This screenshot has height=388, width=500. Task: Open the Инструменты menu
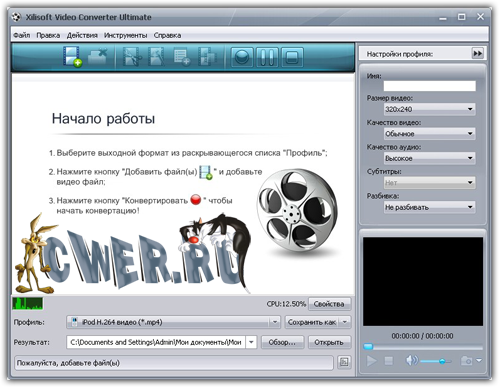coord(125,35)
